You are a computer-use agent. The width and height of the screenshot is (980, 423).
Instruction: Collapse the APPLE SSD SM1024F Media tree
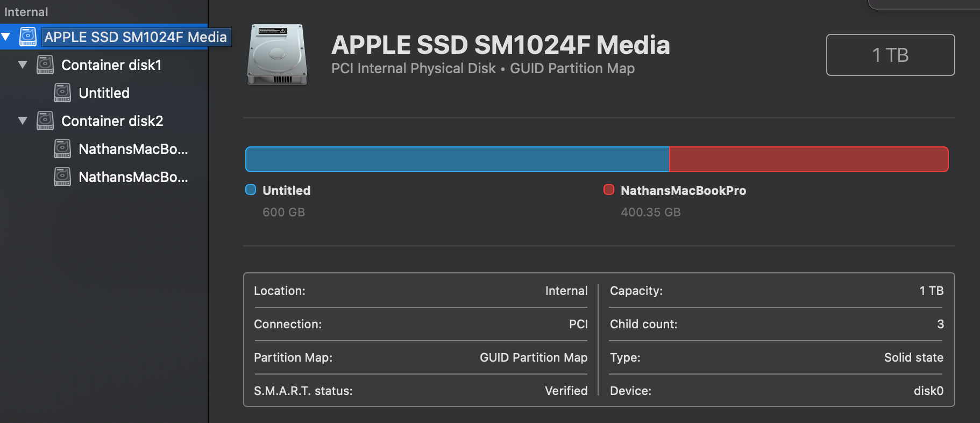click(6, 37)
